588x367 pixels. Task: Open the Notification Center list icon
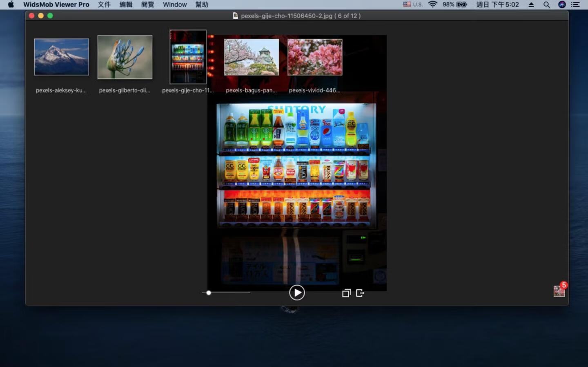click(575, 4)
